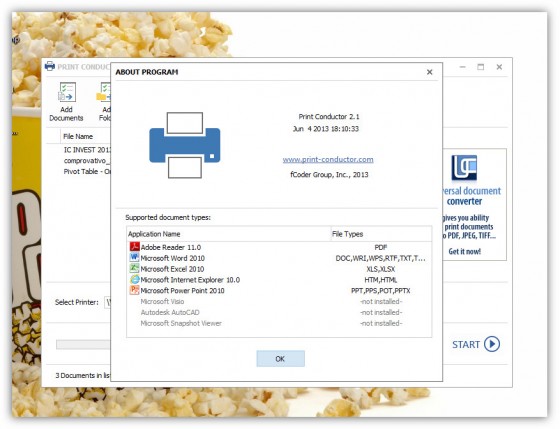Click the universal document converter ad heading
560x429 pixels.
(471, 196)
